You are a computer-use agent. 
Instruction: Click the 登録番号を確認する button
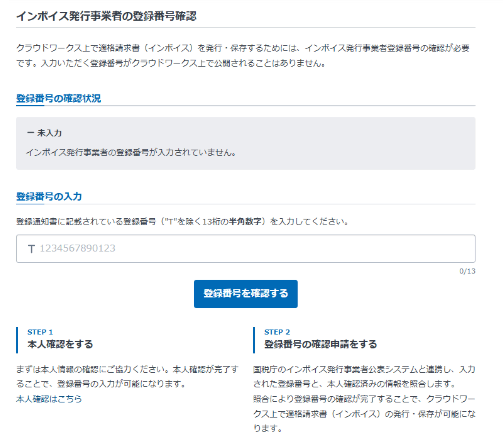(x=246, y=294)
